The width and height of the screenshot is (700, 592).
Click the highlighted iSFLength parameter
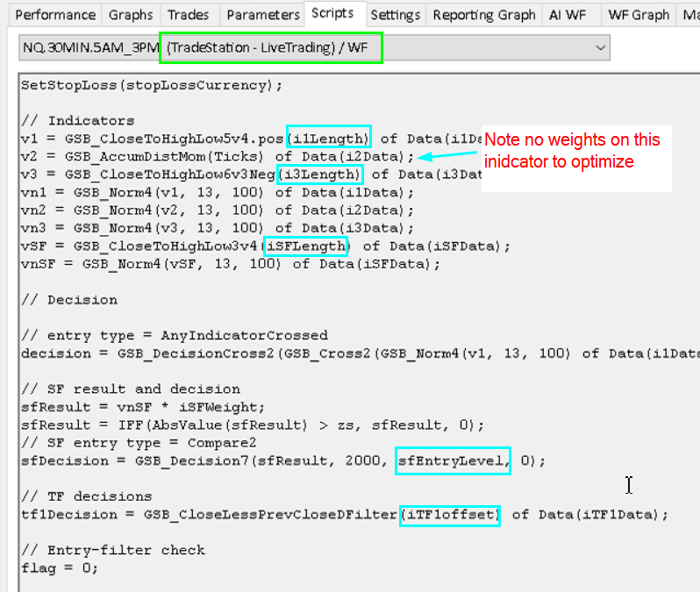pos(305,246)
